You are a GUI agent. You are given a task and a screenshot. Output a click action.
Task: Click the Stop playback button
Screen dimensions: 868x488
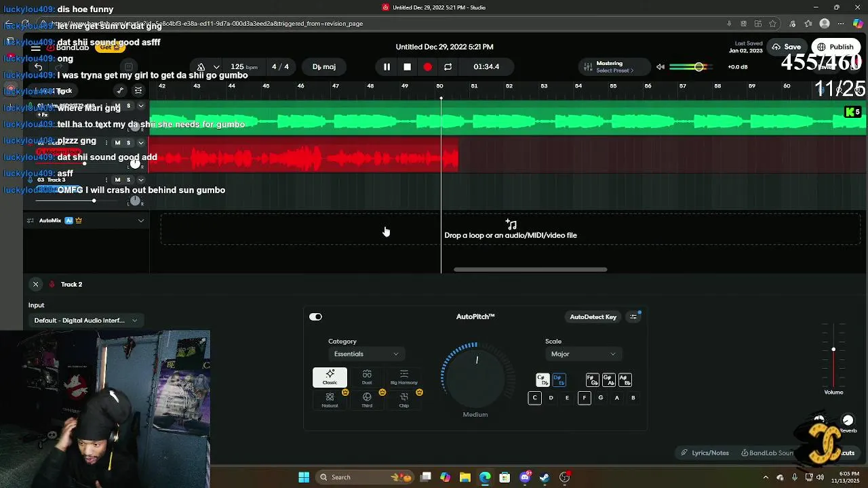click(407, 66)
